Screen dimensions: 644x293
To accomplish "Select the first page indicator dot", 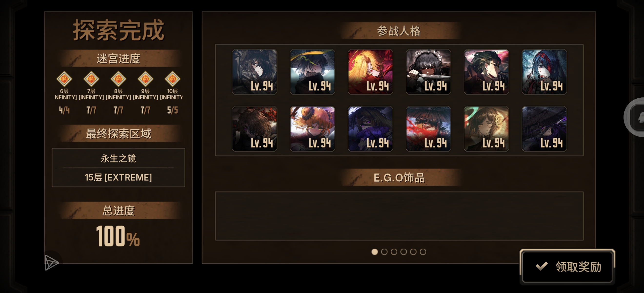I will coord(374,252).
